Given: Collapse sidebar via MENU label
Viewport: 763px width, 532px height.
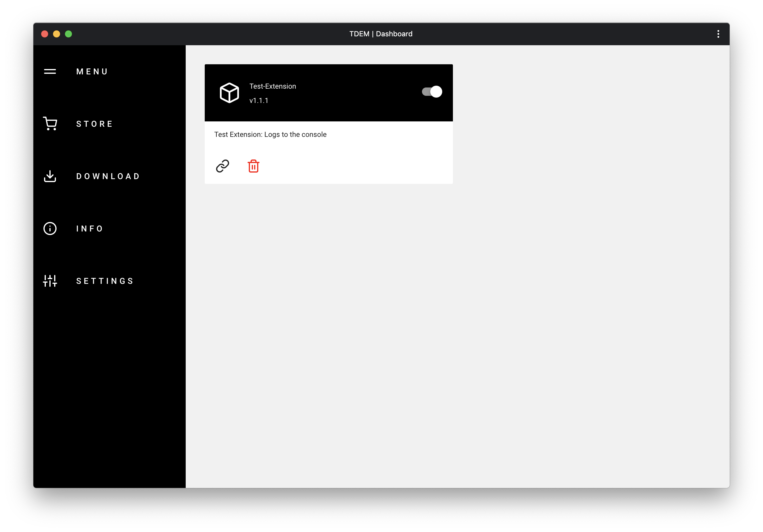Looking at the screenshot, I should (92, 72).
